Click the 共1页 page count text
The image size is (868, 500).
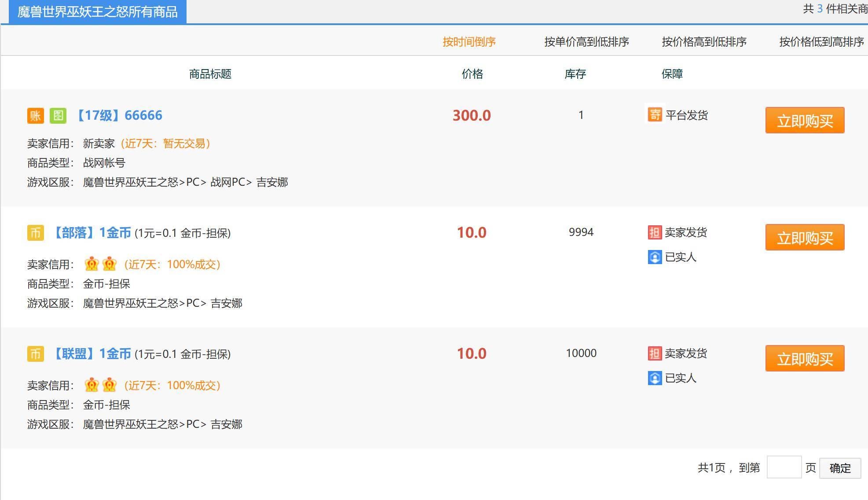pos(711,468)
